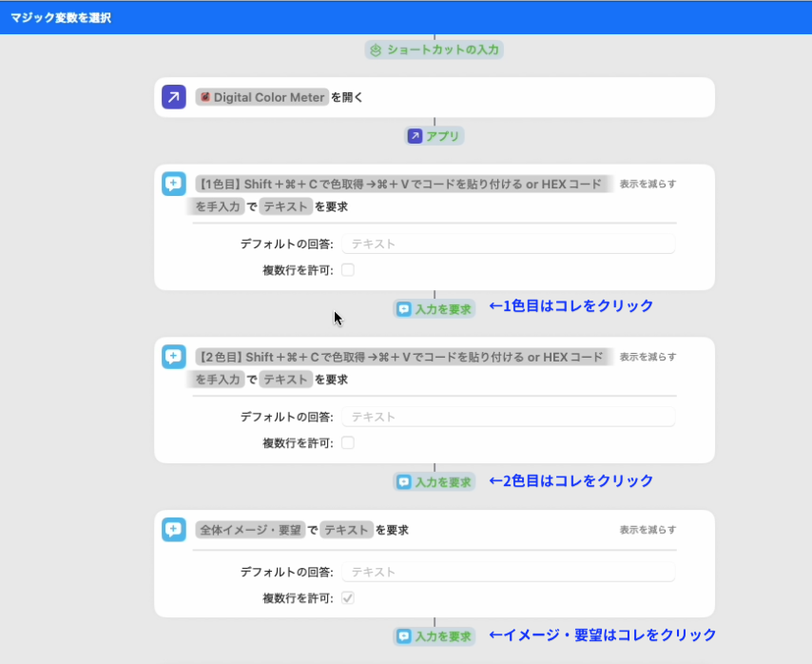The width and height of the screenshot is (812, 664).
Task: Click the blue Open App arrow icon
Action: point(173,97)
